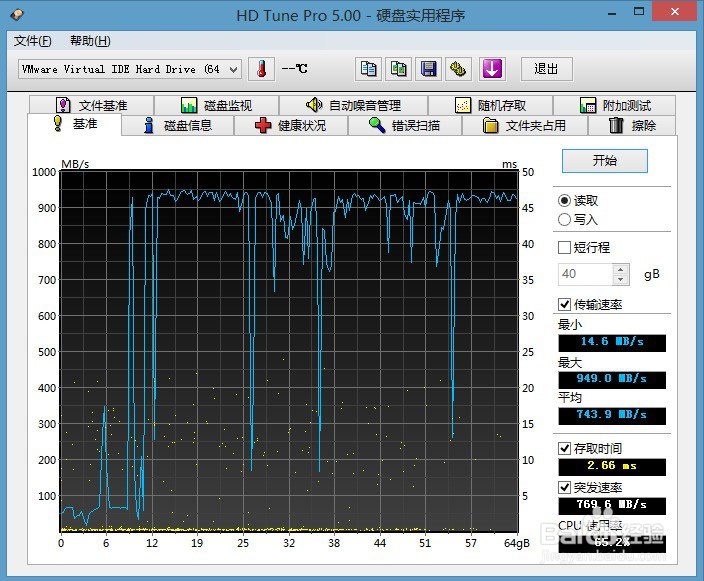
Task: Open the 磁盘信息 tab
Action: click(x=178, y=125)
